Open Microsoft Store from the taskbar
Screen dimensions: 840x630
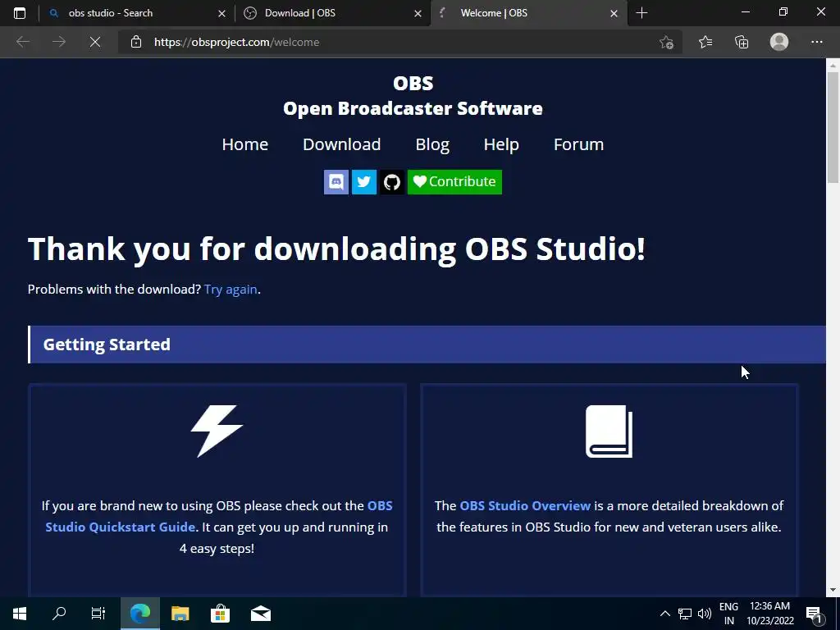(220, 614)
